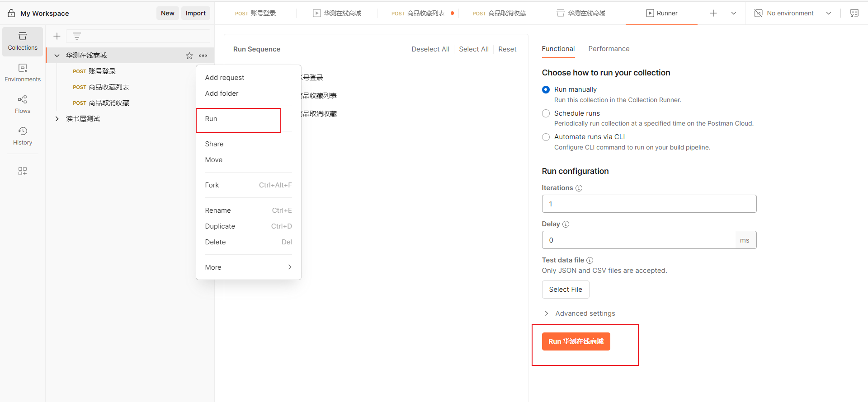This screenshot has height=402, width=868.
Task: Select POST 商品取消收藏 request in sidebar
Action: 101,103
